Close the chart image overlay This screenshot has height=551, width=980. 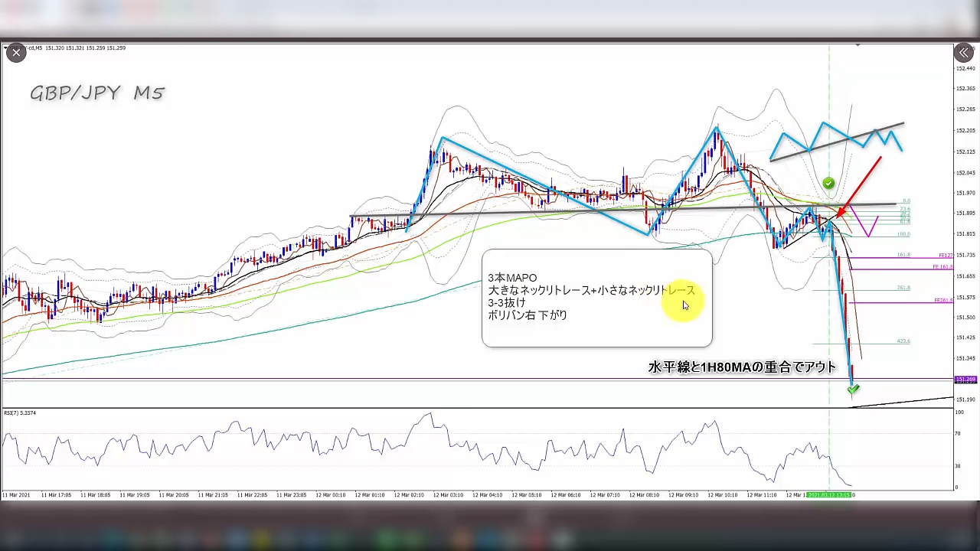[16, 53]
